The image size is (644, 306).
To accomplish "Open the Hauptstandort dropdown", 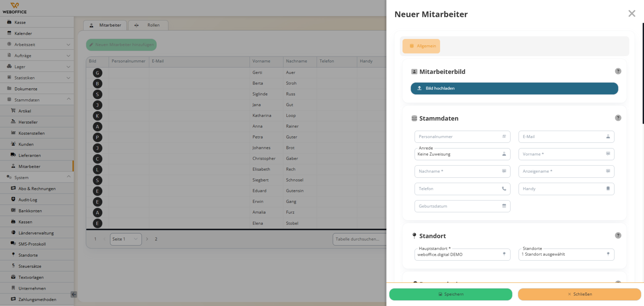I will [462, 254].
